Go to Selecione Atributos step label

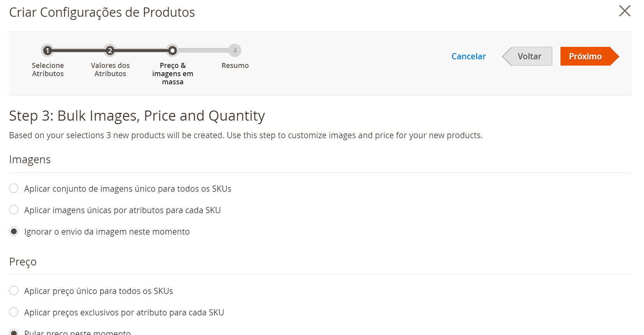(48, 69)
